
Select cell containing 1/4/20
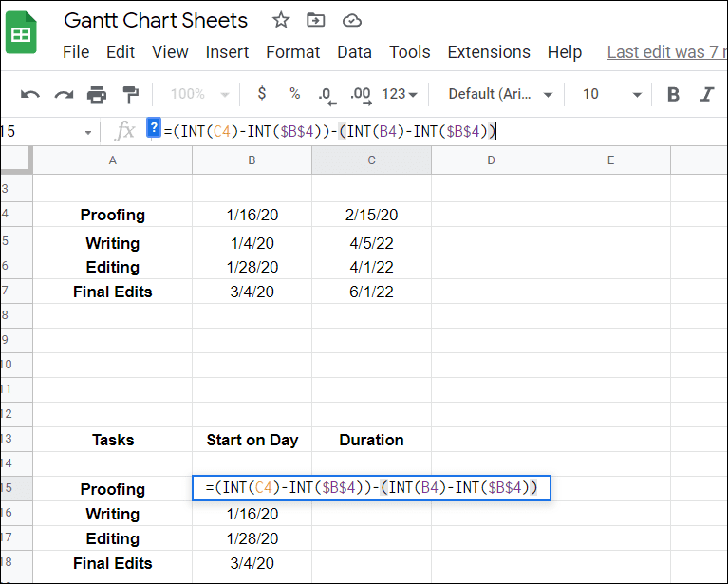pos(252,242)
